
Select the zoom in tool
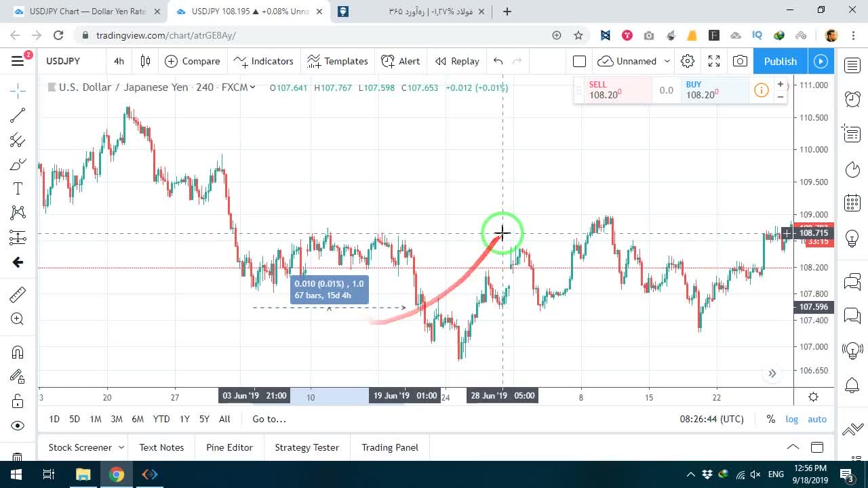coord(18,319)
